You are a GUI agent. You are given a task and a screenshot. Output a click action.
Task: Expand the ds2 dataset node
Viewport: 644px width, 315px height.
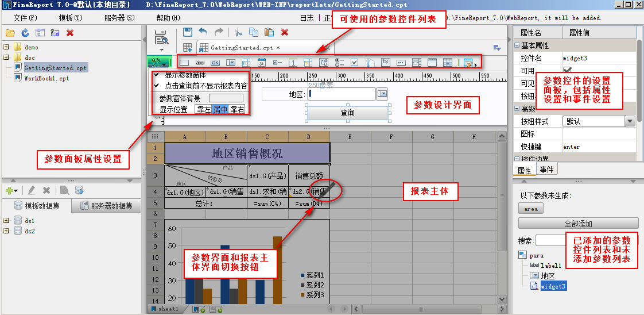[x=6, y=231]
